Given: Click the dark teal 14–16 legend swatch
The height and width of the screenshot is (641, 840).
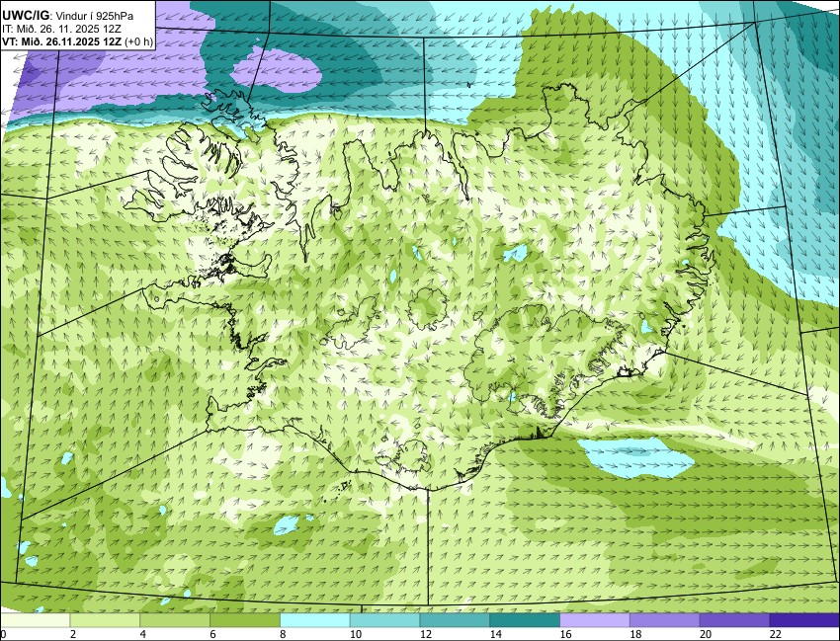Looking at the screenshot, I should point(525,620).
